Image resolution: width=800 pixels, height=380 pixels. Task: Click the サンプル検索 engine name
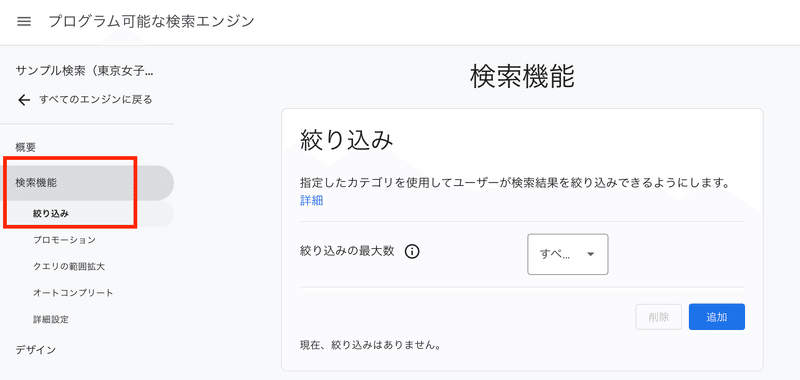84,71
